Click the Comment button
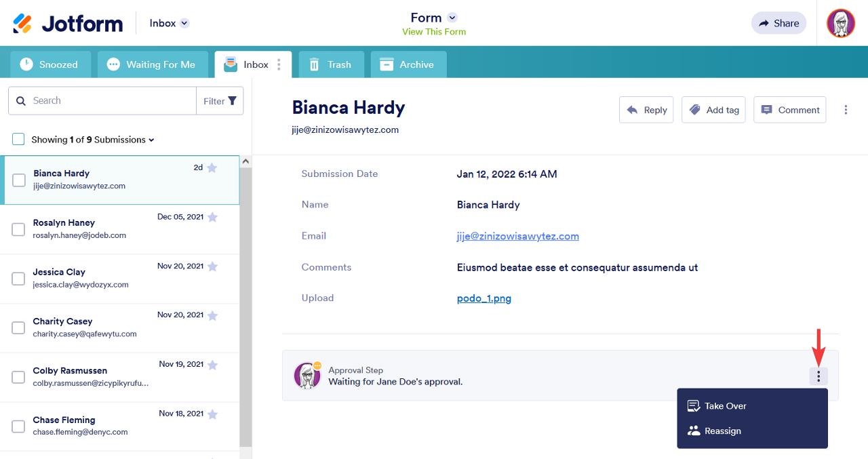This screenshot has height=459, width=868. tap(790, 110)
